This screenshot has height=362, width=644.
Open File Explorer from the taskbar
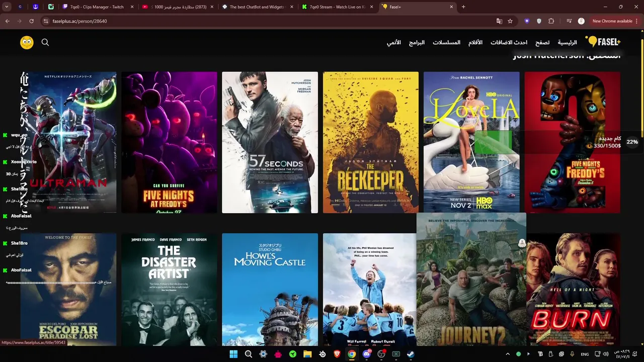(x=307, y=354)
